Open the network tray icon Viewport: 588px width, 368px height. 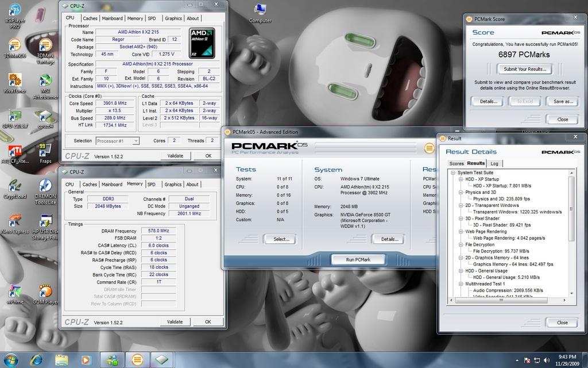tap(537, 360)
